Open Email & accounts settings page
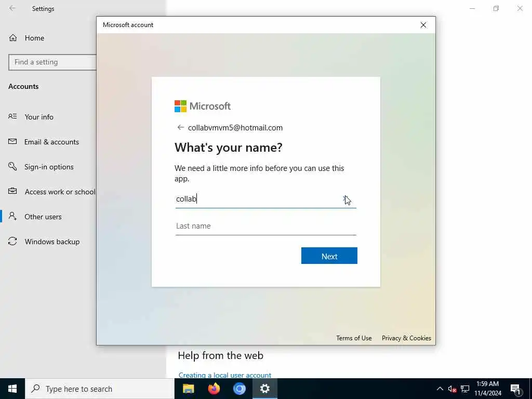 tap(51, 142)
